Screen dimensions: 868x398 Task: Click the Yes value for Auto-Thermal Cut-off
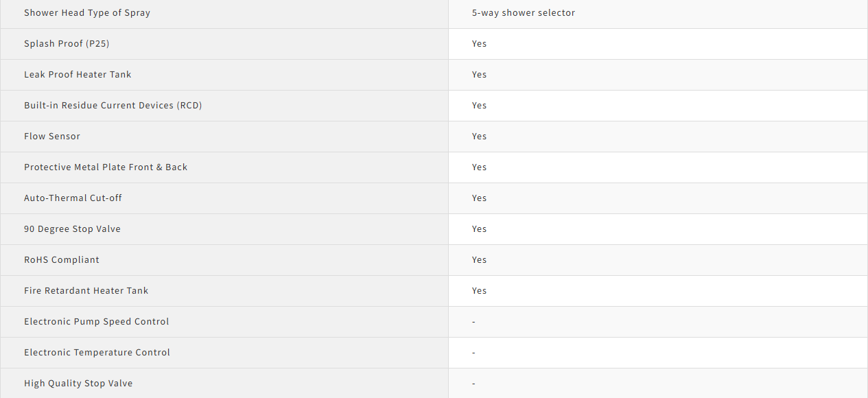point(479,198)
